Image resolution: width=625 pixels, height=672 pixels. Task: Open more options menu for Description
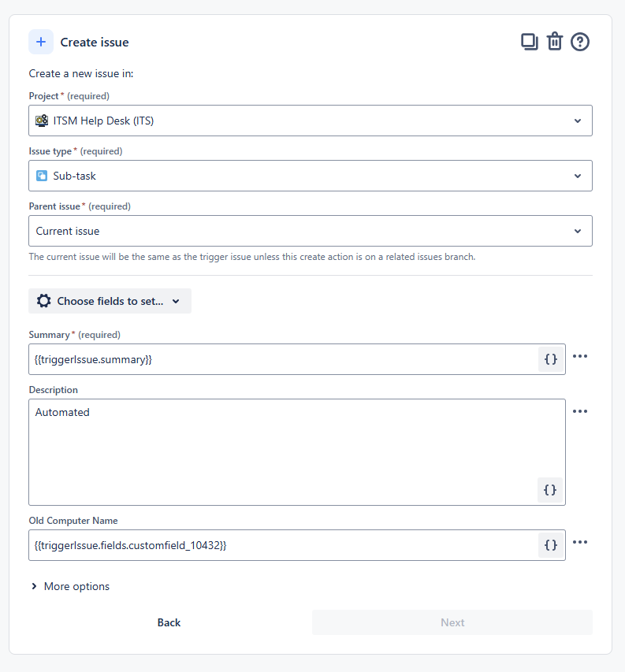[580, 411]
